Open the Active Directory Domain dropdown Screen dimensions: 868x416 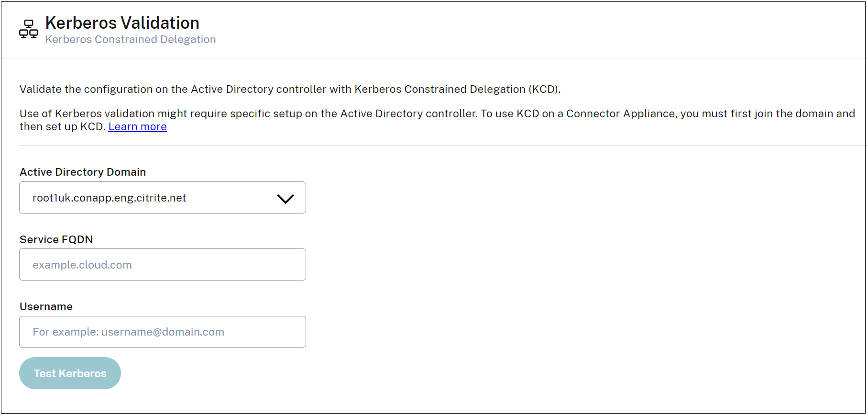162,197
